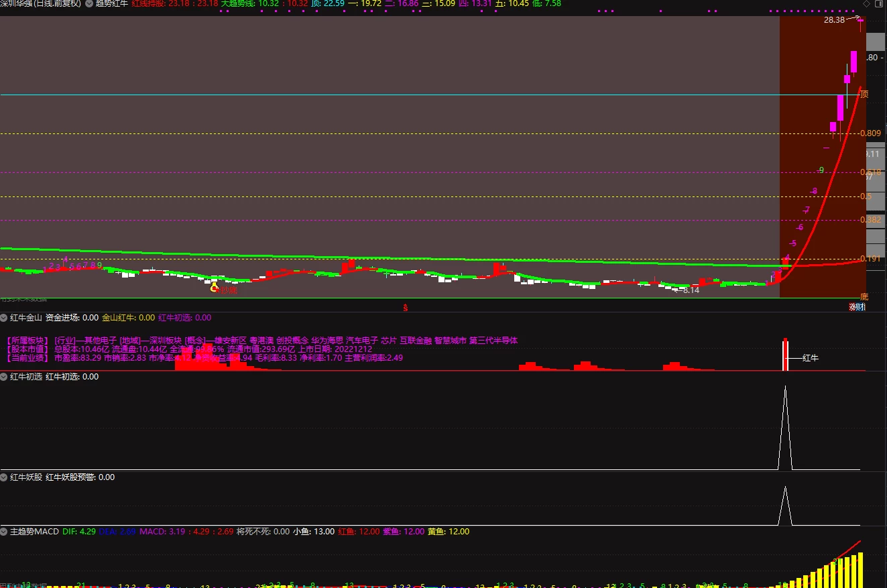Click the 主趋势MACD indicator name

tap(34, 532)
